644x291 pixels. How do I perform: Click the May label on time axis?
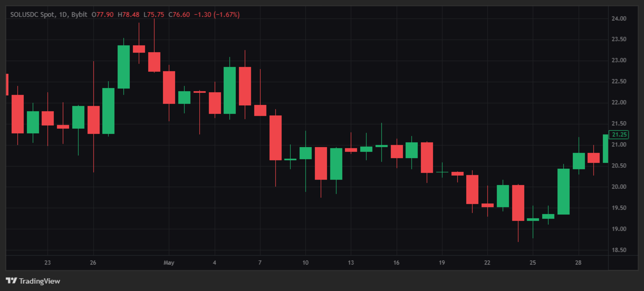169,262
